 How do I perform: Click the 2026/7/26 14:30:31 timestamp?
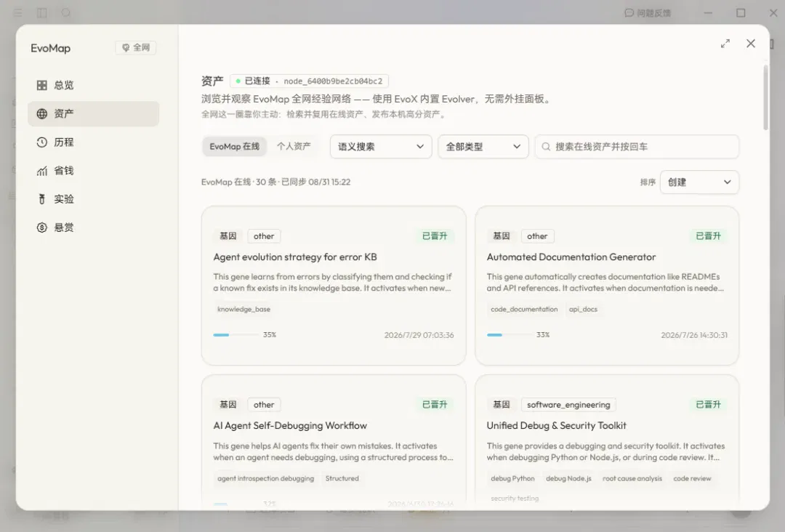pyautogui.click(x=694, y=335)
